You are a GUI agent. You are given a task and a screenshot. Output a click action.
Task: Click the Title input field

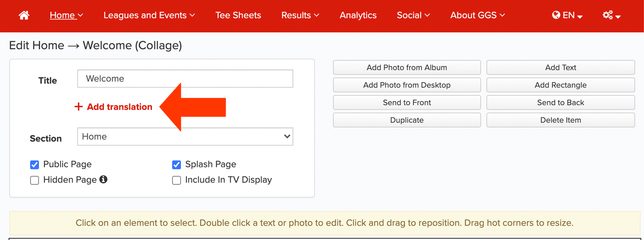(x=185, y=79)
